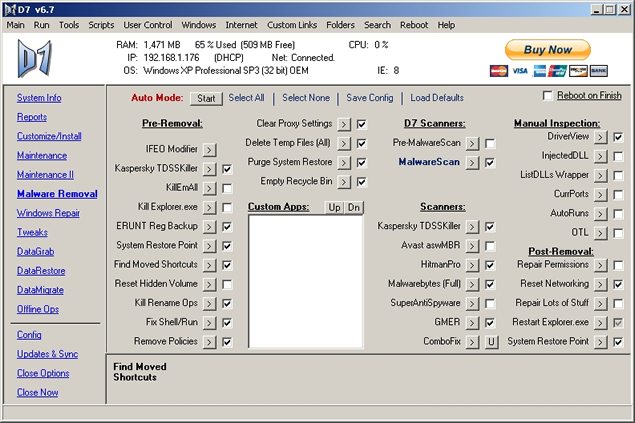Run Reset Hidden Volume arrow button
Viewport: 635px width, 423px height.
tap(209, 284)
